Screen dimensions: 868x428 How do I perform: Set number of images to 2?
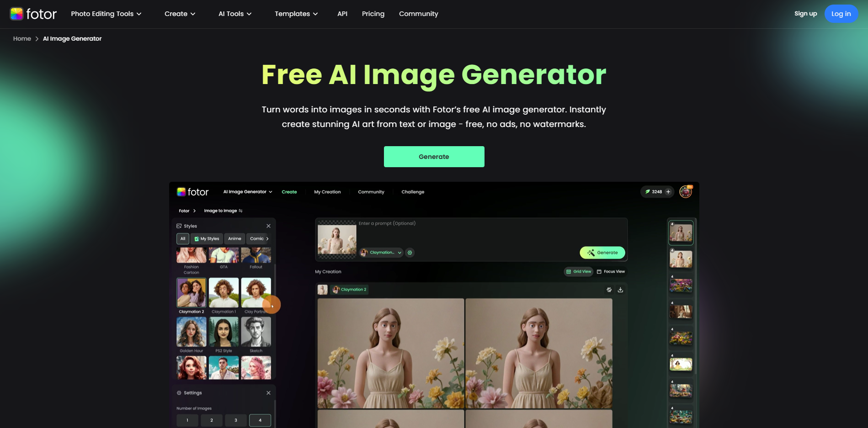tap(212, 420)
